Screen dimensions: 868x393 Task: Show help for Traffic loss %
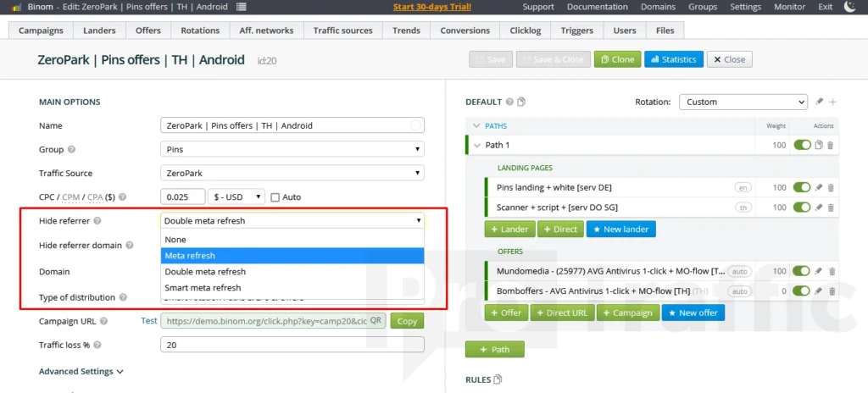pyautogui.click(x=97, y=345)
